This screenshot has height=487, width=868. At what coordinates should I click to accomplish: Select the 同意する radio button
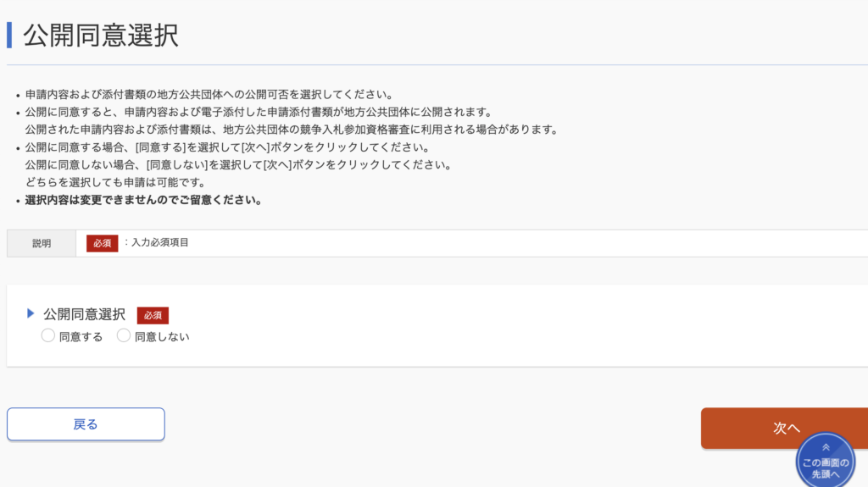(x=48, y=335)
